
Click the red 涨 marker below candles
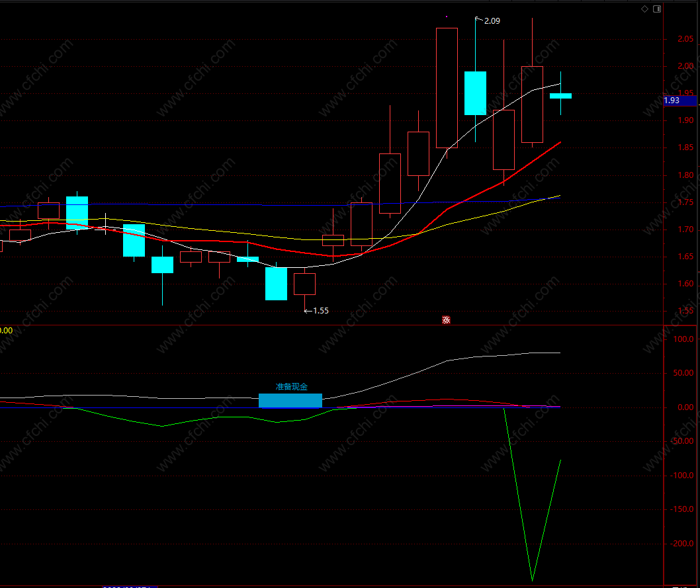(446, 320)
